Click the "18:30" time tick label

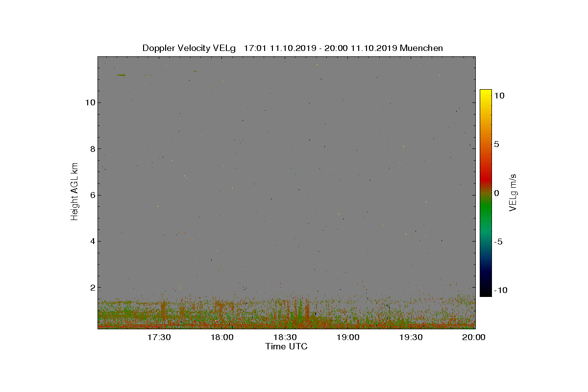[285, 337]
